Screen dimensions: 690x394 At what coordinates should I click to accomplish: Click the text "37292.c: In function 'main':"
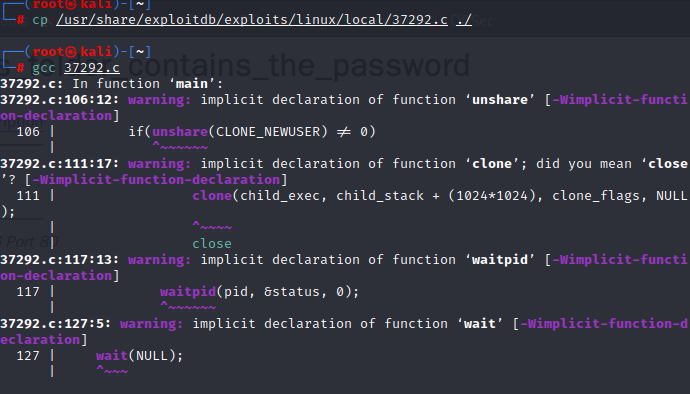click(x=112, y=84)
